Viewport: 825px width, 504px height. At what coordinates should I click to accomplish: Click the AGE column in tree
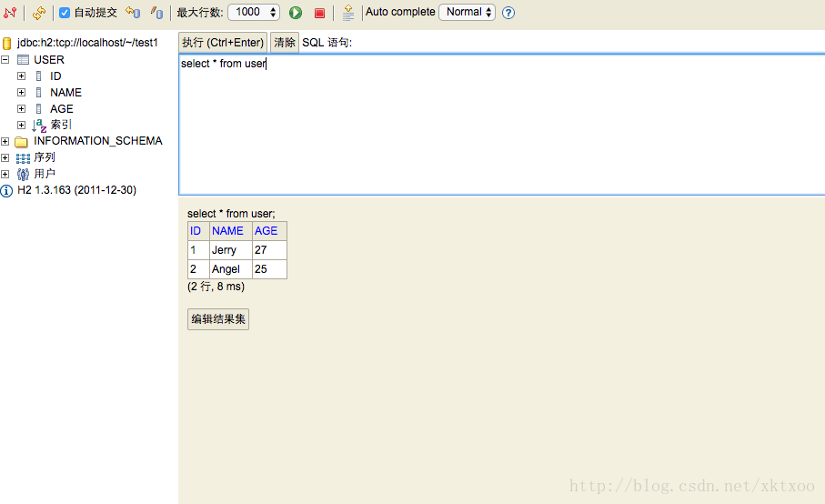(x=62, y=109)
